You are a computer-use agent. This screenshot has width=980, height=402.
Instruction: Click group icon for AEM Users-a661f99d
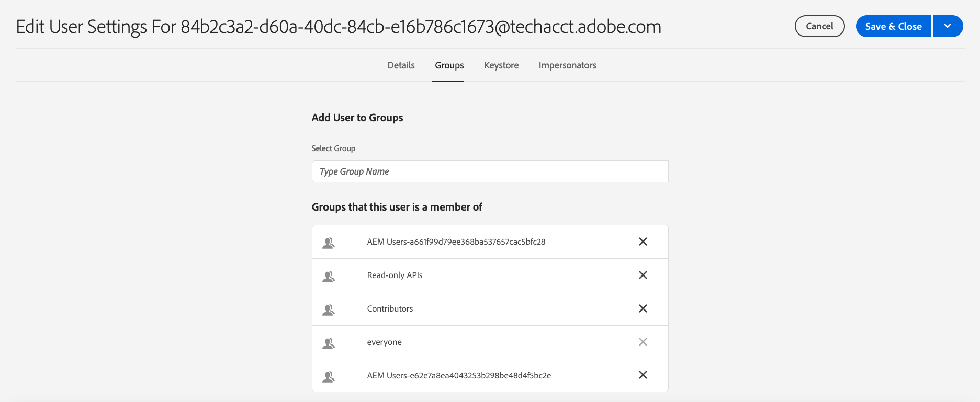pyautogui.click(x=329, y=243)
